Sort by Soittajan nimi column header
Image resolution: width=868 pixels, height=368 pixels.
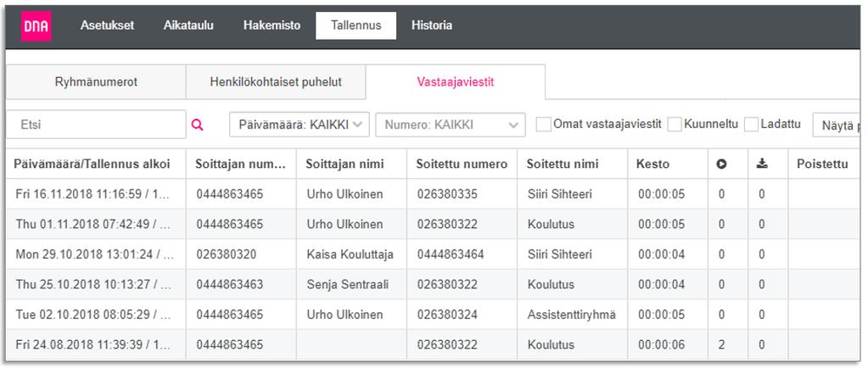[351, 164]
